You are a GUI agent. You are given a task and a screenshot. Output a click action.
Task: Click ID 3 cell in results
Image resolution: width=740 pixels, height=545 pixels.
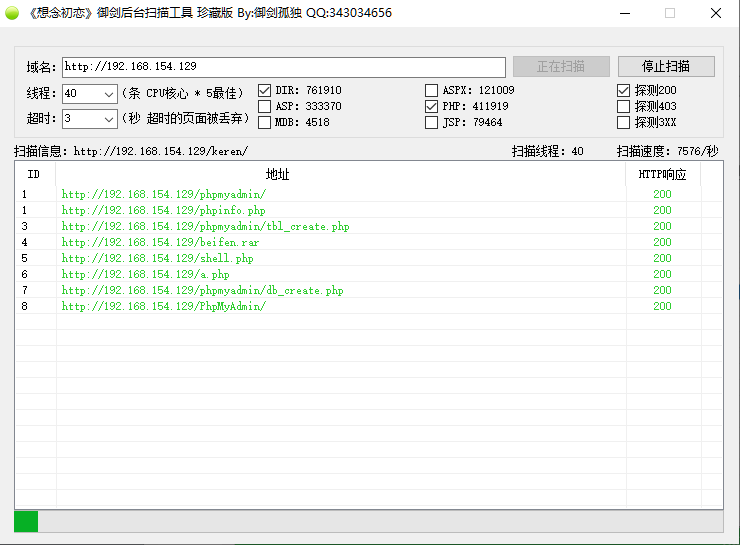click(x=25, y=226)
